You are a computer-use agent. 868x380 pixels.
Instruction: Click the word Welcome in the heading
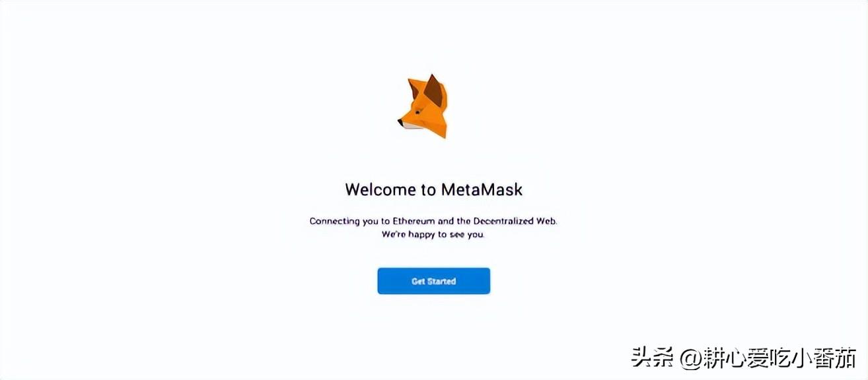380,190
